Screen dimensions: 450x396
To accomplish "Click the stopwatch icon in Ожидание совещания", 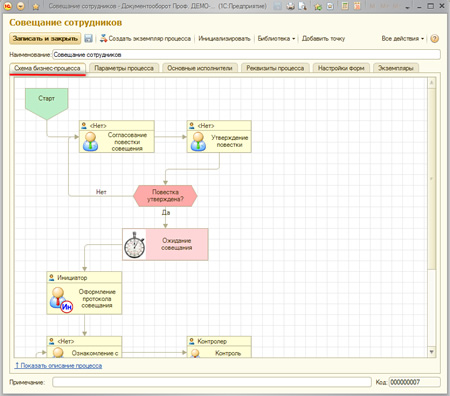I will point(134,245).
